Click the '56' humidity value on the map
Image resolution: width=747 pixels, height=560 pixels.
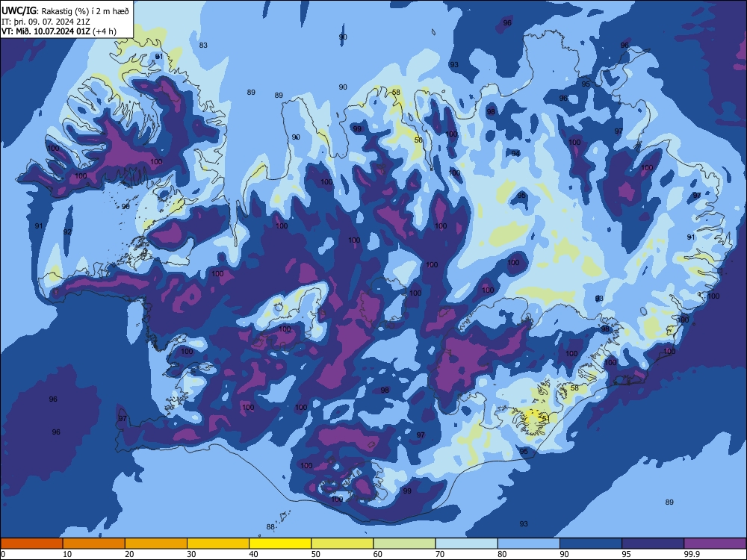coord(418,140)
